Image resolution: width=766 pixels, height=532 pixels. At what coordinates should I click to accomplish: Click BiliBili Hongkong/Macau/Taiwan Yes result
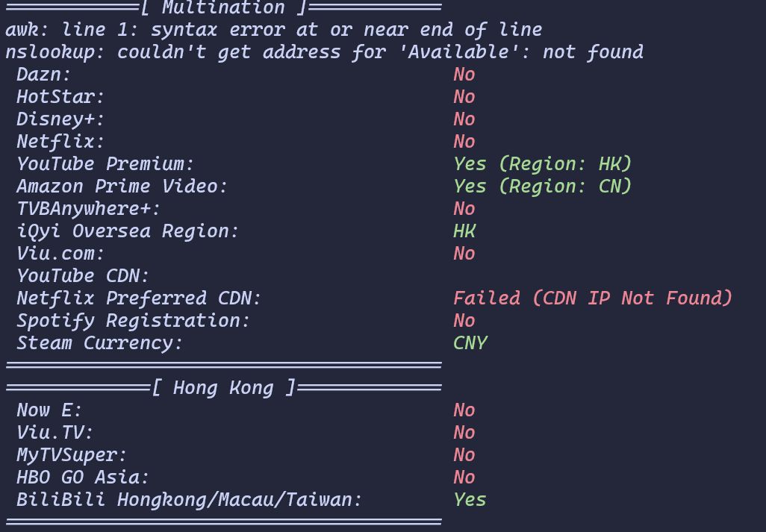pyautogui.click(x=470, y=500)
